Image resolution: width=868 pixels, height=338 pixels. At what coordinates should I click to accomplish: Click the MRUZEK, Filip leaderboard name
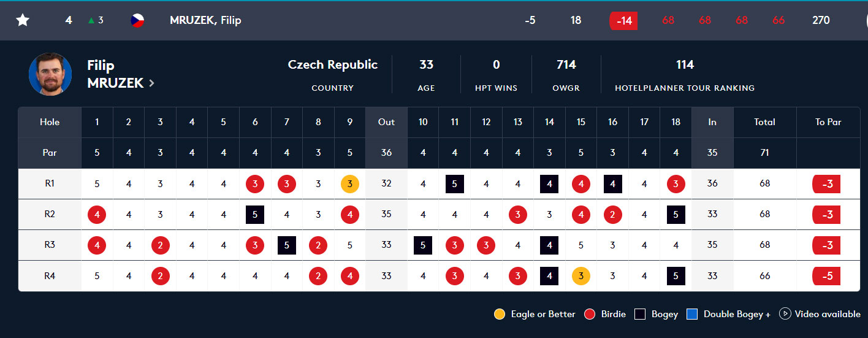pyautogui.click(x=205, y=20)
